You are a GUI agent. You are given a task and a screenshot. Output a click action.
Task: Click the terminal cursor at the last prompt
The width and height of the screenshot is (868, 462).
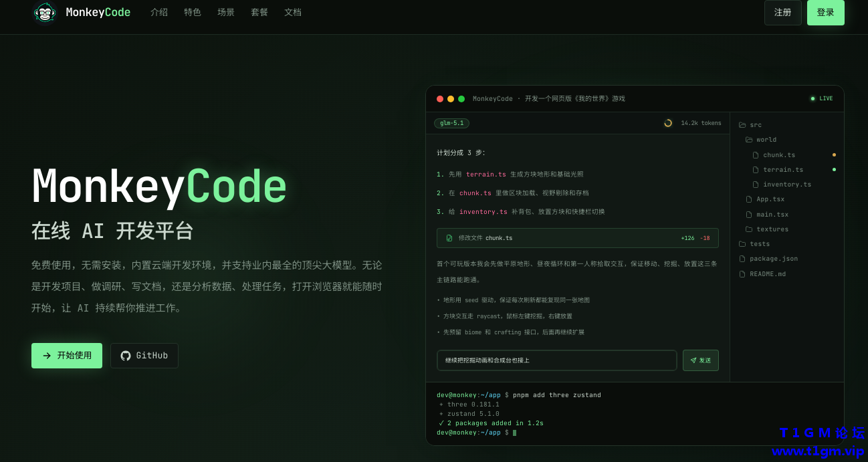[515, 433]
